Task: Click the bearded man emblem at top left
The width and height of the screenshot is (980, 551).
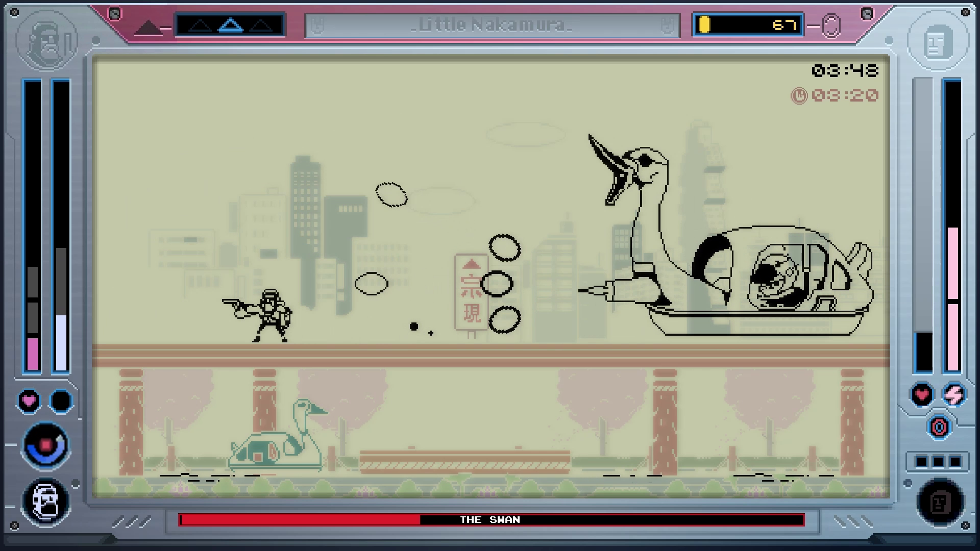Action: coord(46,39)
